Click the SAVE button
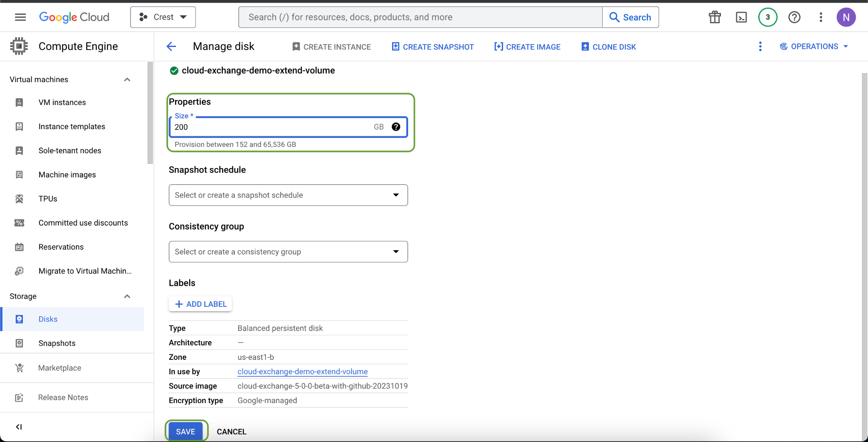Image resolution: width=868 pixels, height=442 pixels. tap(186, 432)
